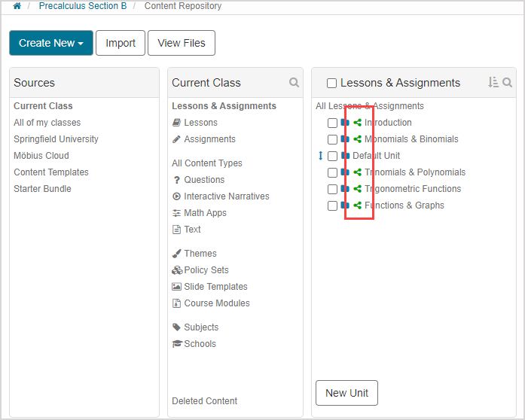Choose Möbius Cloud from Sources
The height and width of the screenshot is (420, 525).
tap(41, 156)
